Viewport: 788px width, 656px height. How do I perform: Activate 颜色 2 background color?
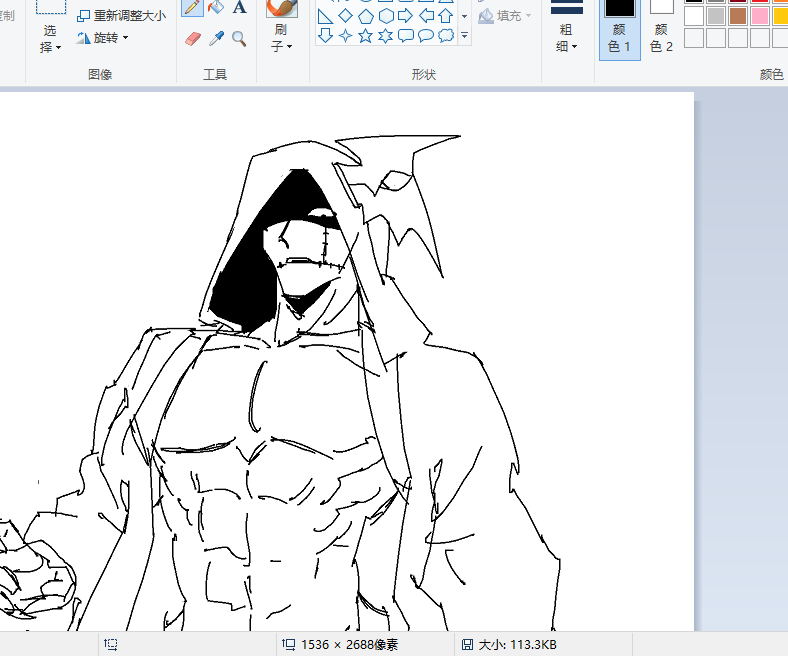click(x=661, y=28)
